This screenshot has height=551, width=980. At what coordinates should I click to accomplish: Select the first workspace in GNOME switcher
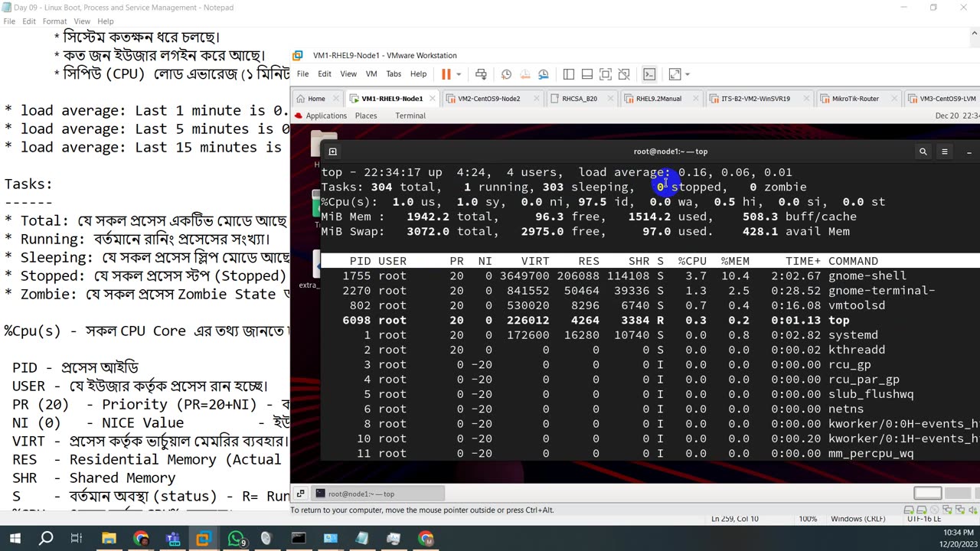point(927,493)
